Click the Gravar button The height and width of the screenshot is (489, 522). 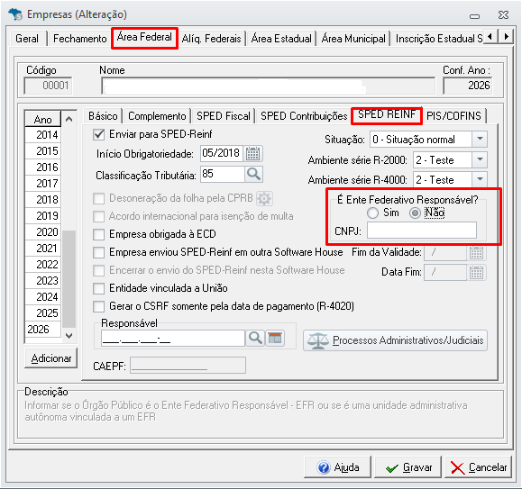click(409, 467)
